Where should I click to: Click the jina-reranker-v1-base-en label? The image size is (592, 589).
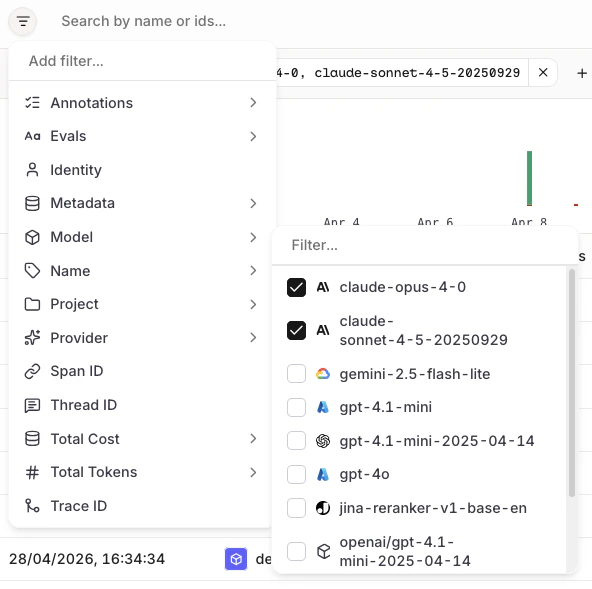coord(433,508)
